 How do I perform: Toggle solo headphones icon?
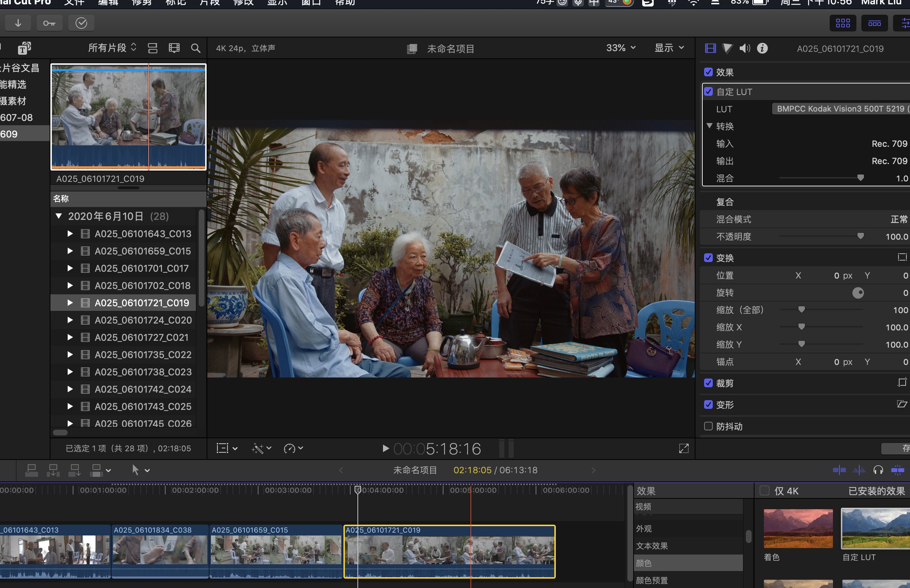[x=878, y=470]
